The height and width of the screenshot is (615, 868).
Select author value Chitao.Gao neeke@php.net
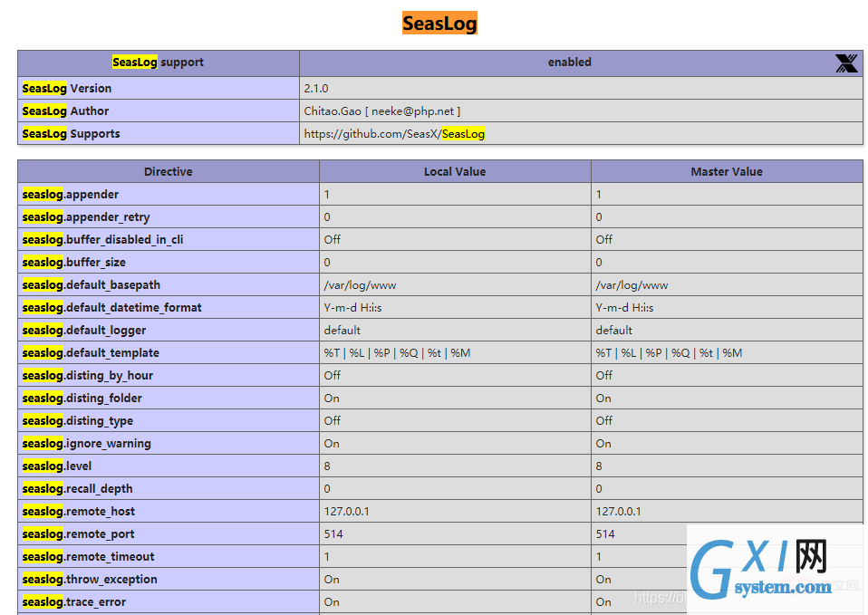tap(382, 111)
